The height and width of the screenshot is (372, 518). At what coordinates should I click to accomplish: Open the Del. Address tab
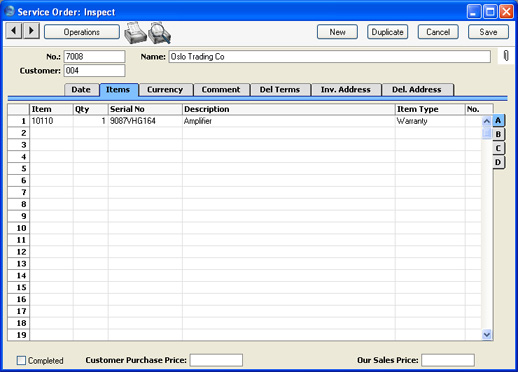417,90
